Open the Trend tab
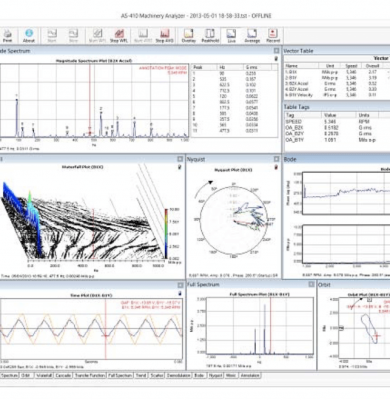Screen dimensions: 390x400 [141, 375]
